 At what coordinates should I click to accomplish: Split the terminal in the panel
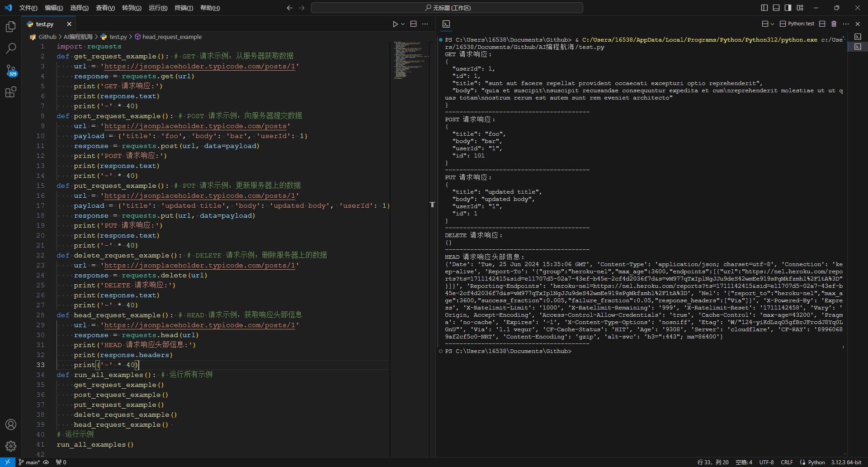(822, 24)
